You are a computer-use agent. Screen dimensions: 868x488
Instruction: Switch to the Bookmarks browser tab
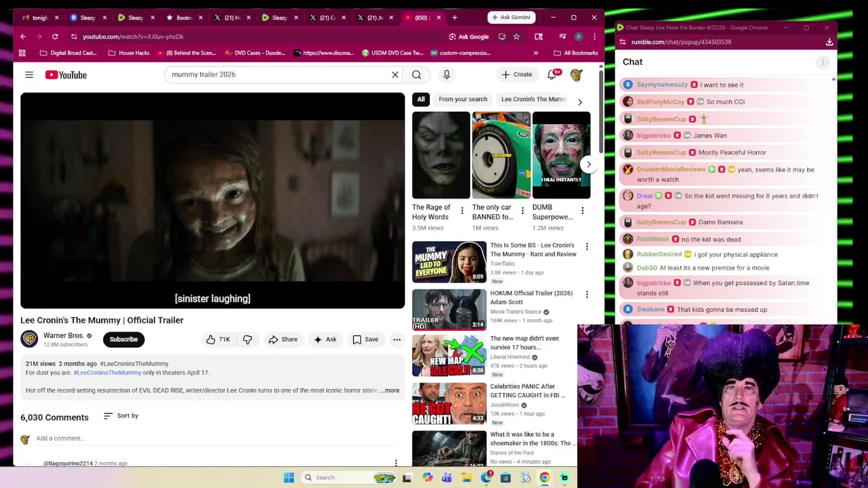tap(184, 18)
